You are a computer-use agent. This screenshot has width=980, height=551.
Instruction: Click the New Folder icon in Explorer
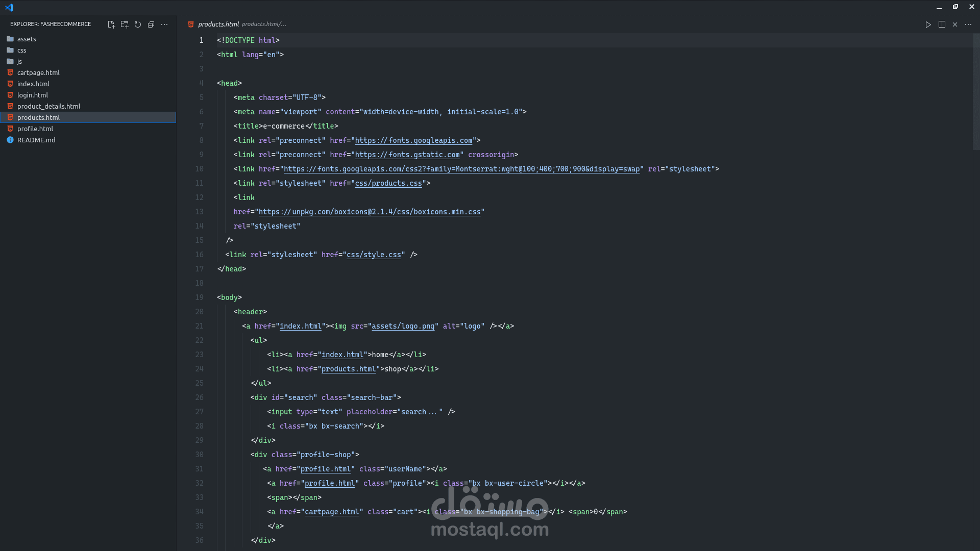point(125,24)
